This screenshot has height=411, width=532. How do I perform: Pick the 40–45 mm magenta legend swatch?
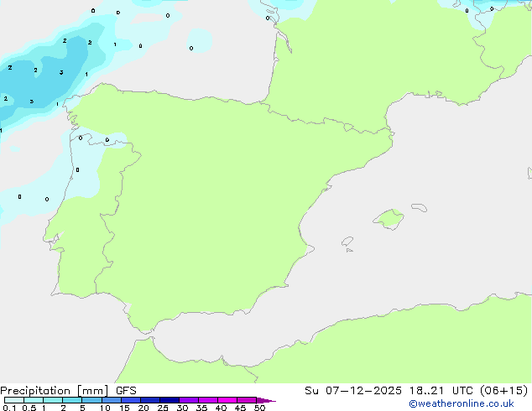point(227,400)
